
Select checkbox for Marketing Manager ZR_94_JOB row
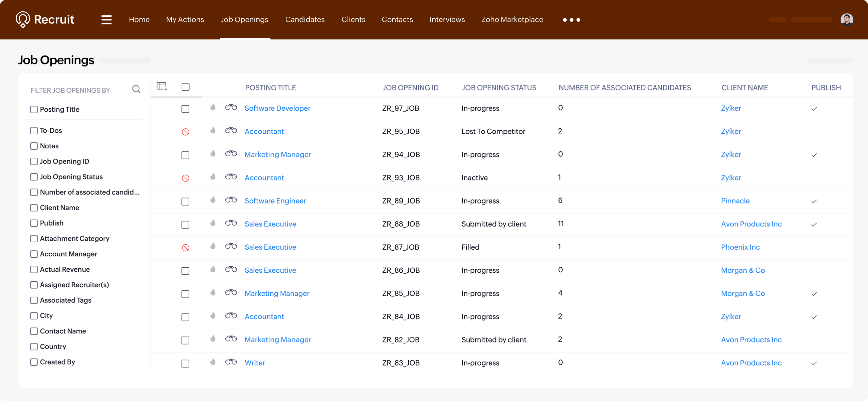coord(185,155)
